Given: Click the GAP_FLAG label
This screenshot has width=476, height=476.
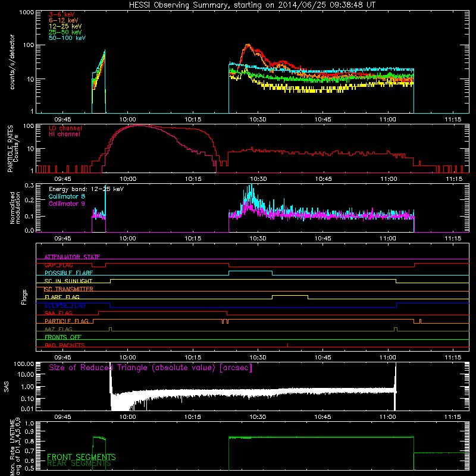Looking at the screenshot, I should pyautogui.click(x=58, y=265).
